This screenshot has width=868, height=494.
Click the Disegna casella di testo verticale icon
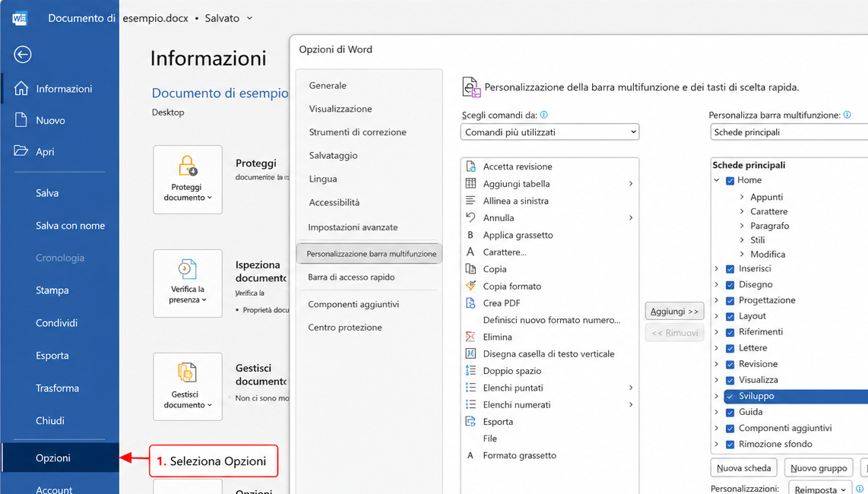tap(470, 353)
